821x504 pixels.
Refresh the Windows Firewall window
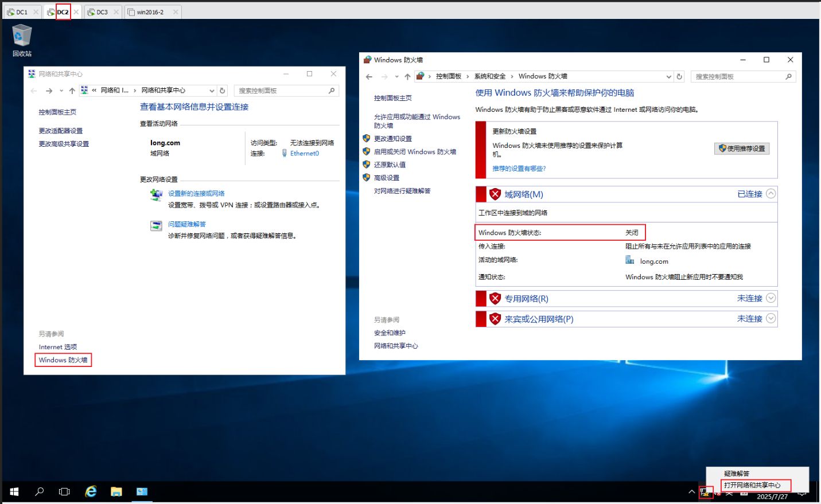tap(679, 77)
